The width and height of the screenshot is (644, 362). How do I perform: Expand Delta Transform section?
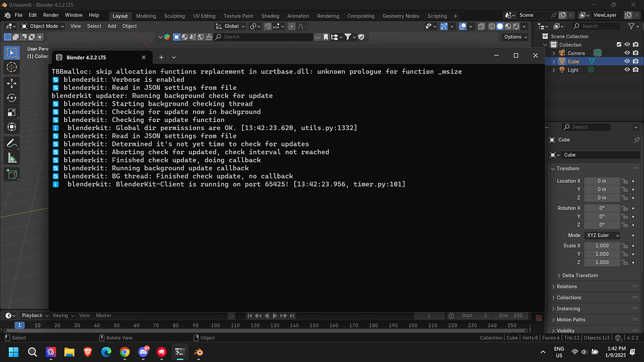(x=580, y=275)
